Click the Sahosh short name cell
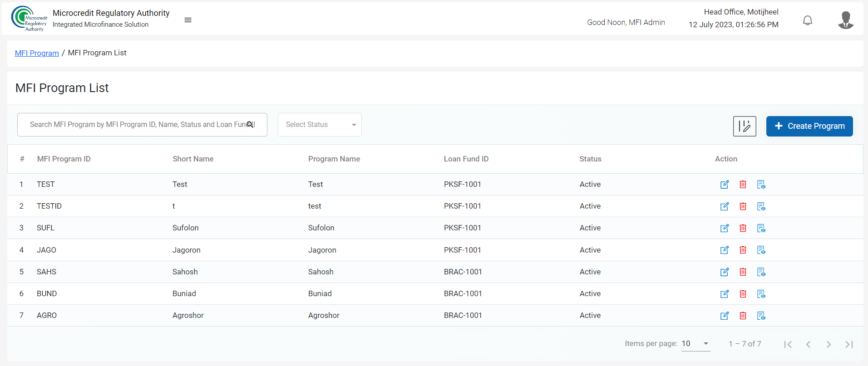 185,272
